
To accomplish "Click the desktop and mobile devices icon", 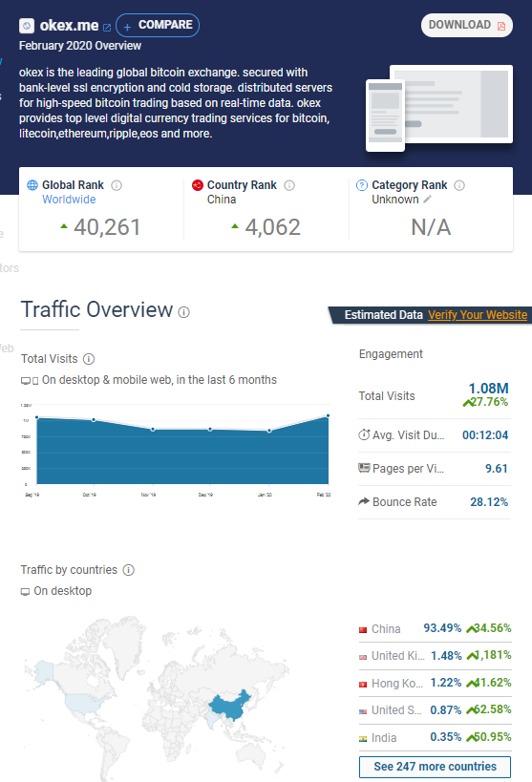I will (30, 381).
